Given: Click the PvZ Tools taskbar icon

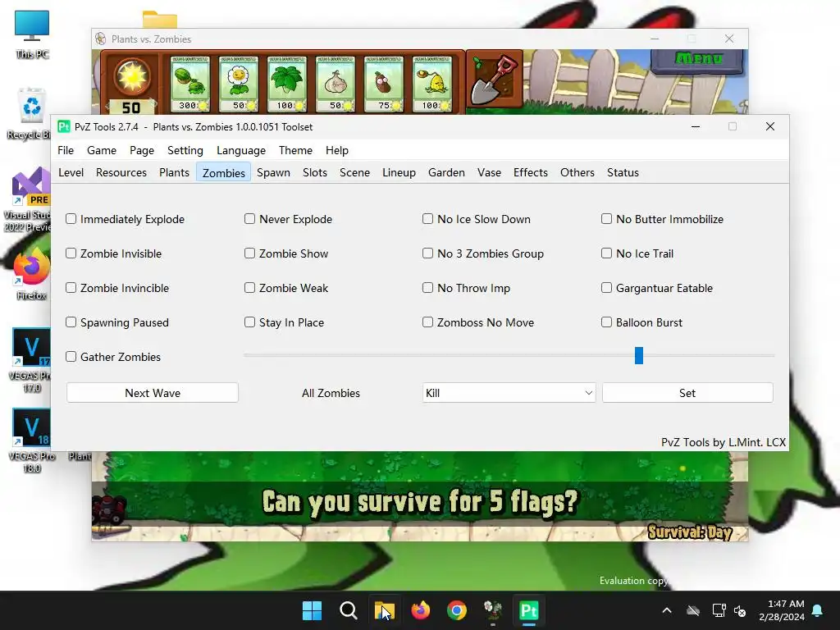Looking at the screenshot, I should (529, 610).
